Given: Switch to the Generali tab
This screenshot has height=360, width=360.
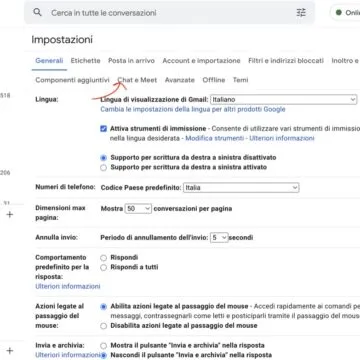Looking at the screenshot, I should (x=49, y=61).
